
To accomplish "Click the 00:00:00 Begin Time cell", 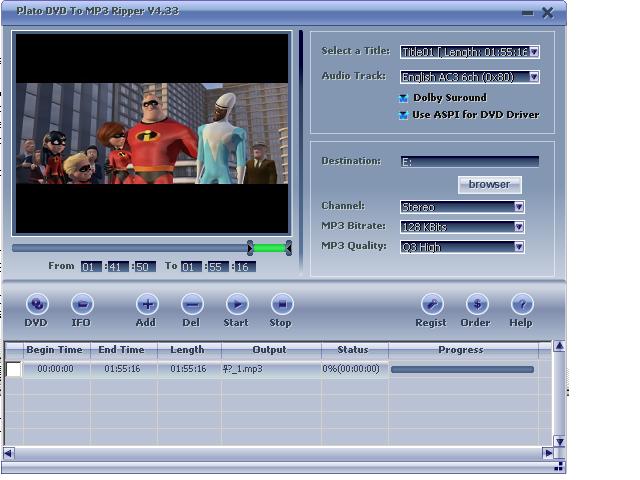I will (x=56, y=369).
